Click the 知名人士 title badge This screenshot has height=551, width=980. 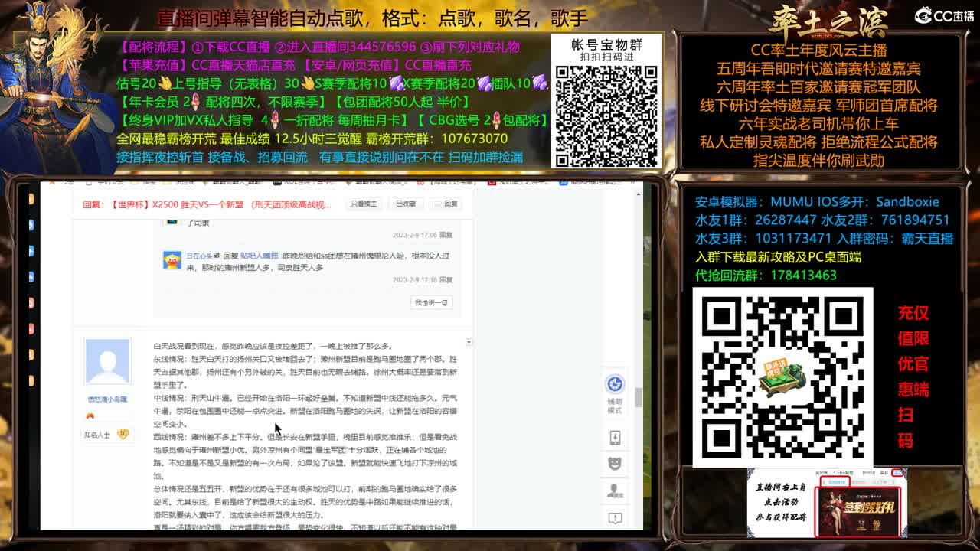click(x=97, y=435)
